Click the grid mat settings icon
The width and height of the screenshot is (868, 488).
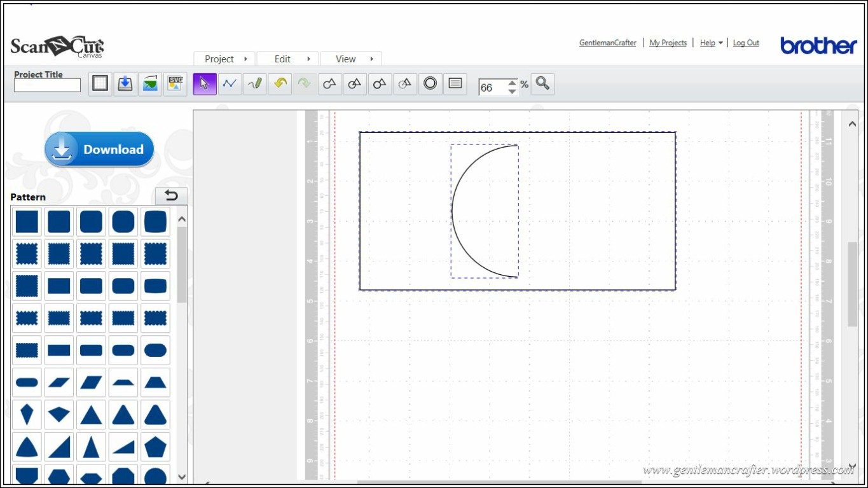coord(100,84)
